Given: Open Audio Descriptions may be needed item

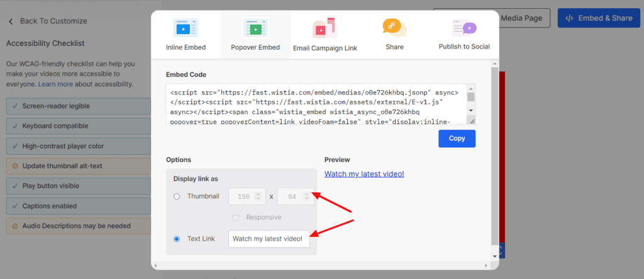Looking at the screenshot, I should click(x=79, y=226).
